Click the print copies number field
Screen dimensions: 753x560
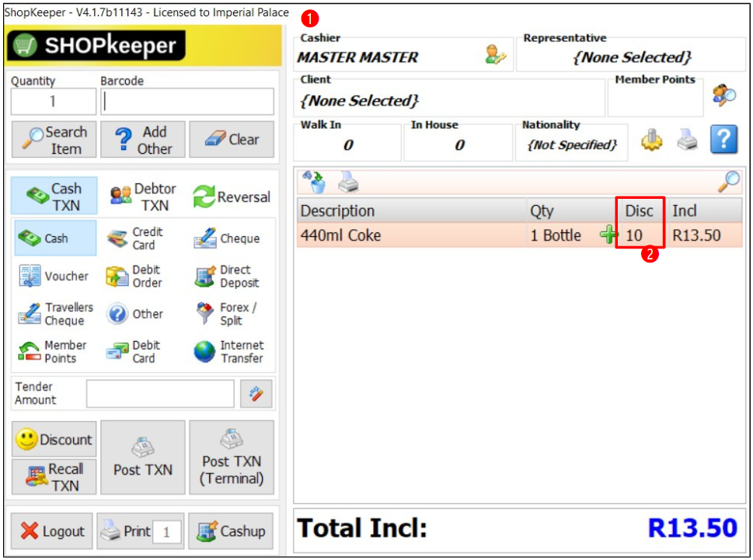(167, 532)
